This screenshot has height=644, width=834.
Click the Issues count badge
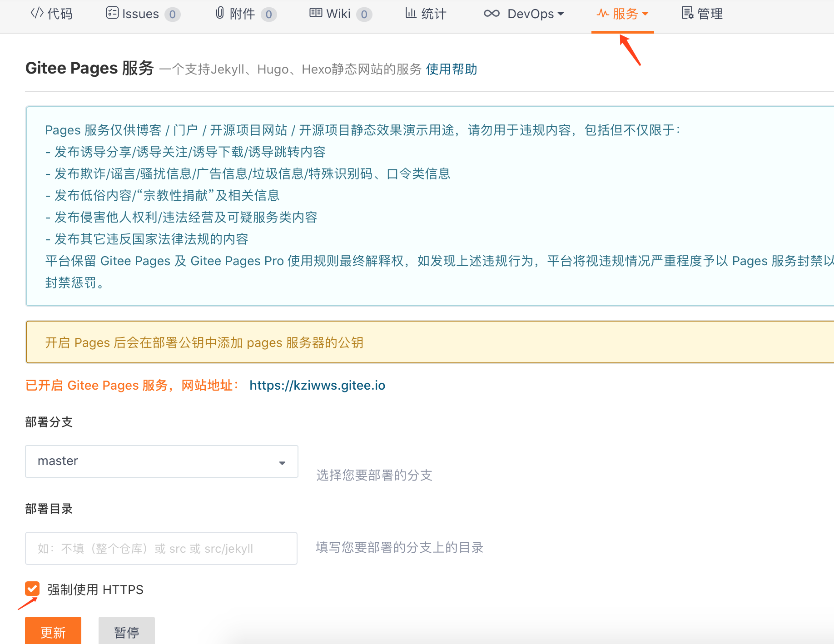173,15
